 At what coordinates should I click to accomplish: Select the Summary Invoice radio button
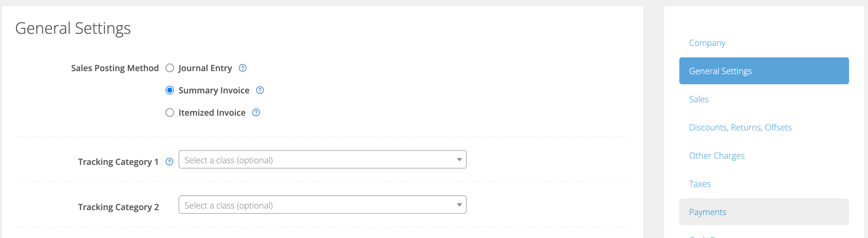pyautogui.click(x=169, y=90)
